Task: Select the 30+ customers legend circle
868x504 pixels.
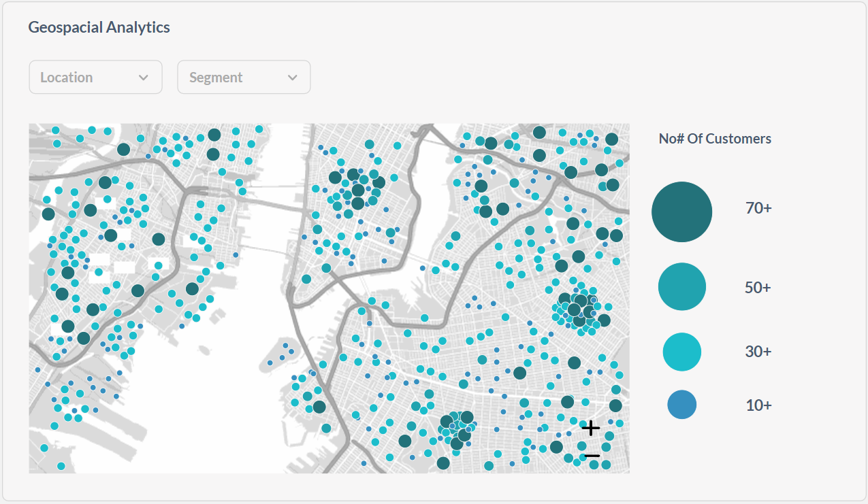Action: 681,352
